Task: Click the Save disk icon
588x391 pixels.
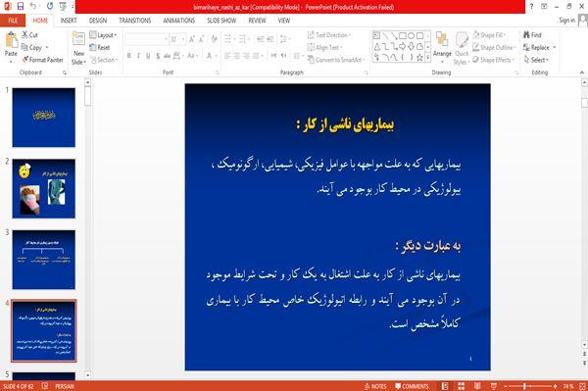Action: (21, 7)
